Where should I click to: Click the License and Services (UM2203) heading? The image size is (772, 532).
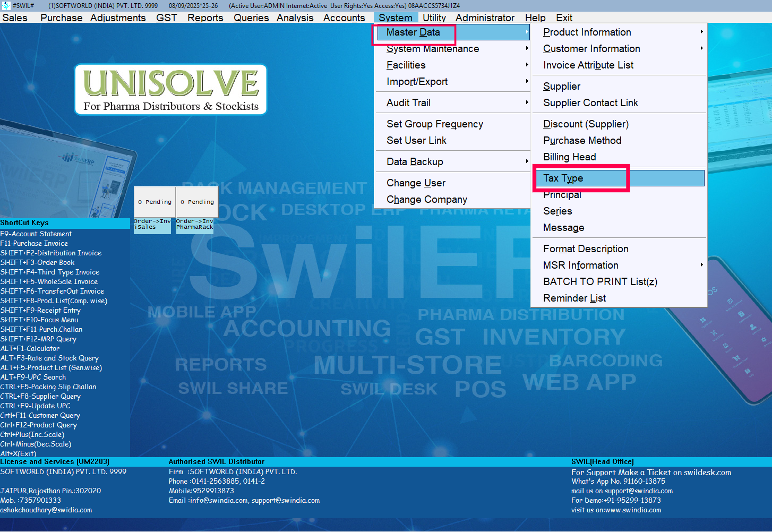pyautogui.click(x=55, y=462)
